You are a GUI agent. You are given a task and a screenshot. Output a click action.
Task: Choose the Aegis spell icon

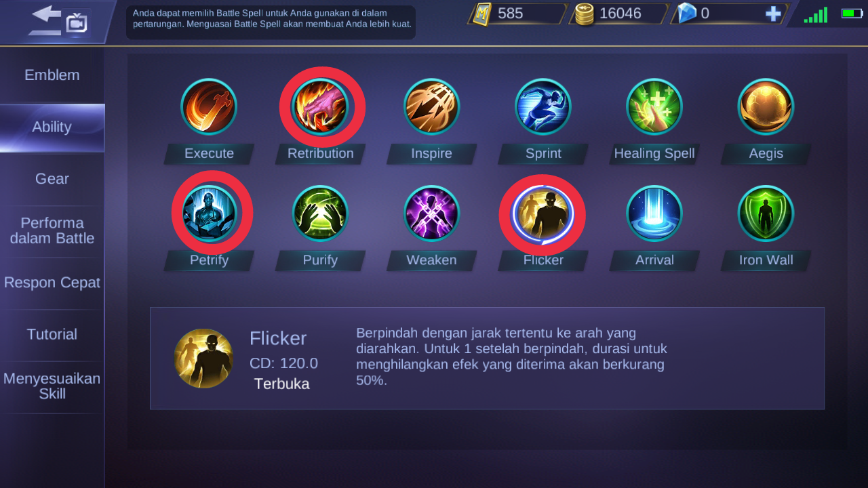[x=766, y=107]
